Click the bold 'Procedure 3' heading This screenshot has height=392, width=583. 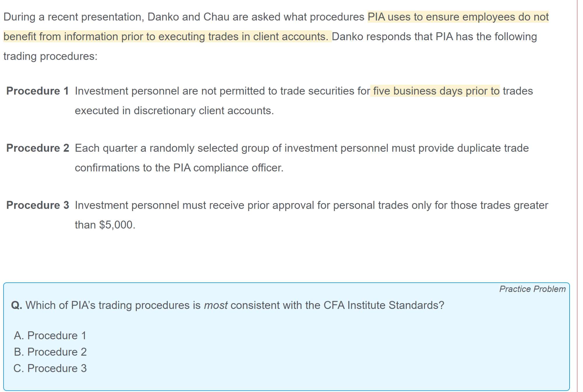[38, 205]
